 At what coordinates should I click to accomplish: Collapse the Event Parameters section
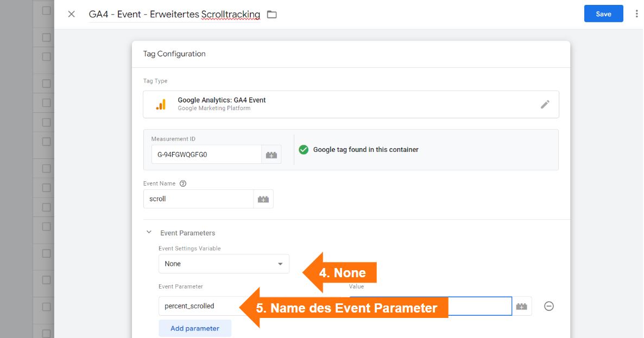point(149,232)
